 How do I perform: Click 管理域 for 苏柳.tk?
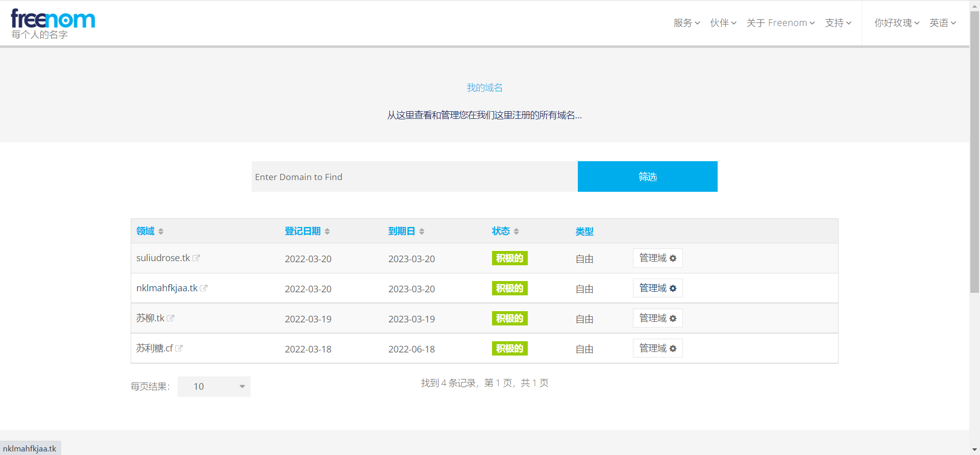click(657, 318)
